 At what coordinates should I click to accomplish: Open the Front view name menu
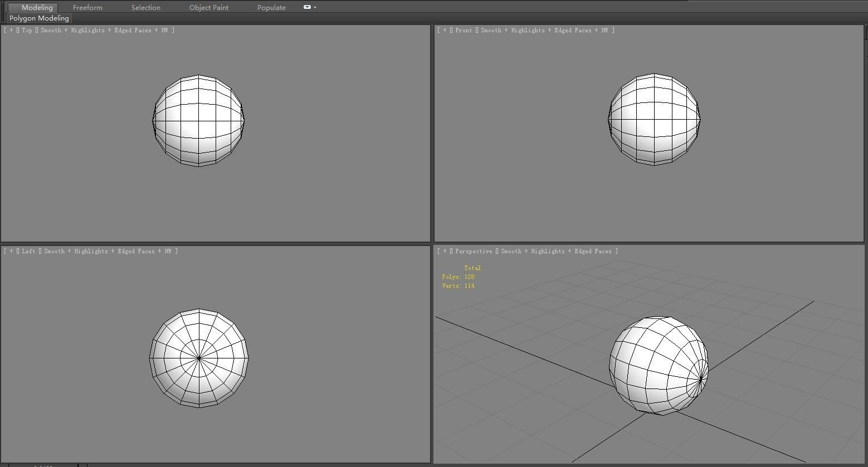tap(464, 30)
